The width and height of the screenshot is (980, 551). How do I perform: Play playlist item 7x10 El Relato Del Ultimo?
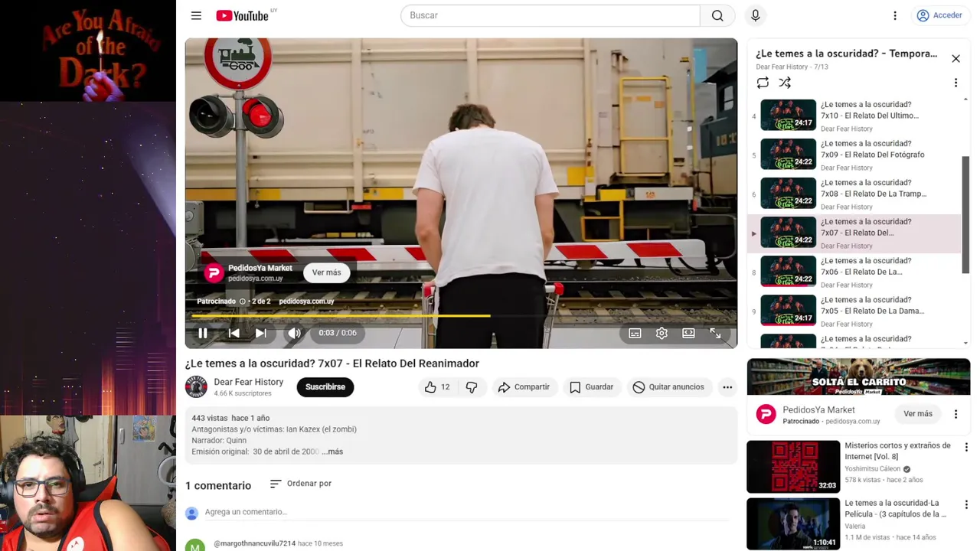pos(854,116)
